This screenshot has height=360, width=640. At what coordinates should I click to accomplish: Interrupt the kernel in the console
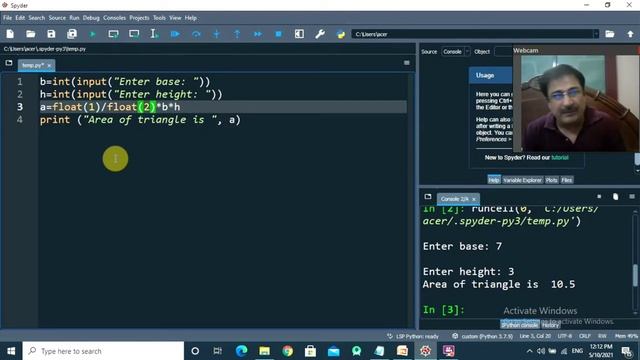tap(599, 197)
